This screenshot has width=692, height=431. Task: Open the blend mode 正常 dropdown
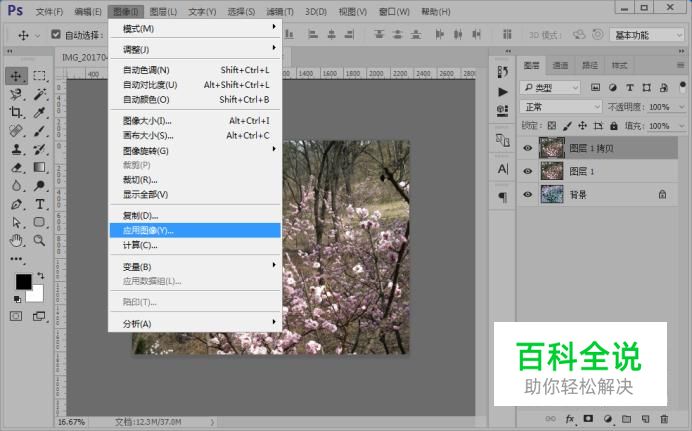coord(560,107)
